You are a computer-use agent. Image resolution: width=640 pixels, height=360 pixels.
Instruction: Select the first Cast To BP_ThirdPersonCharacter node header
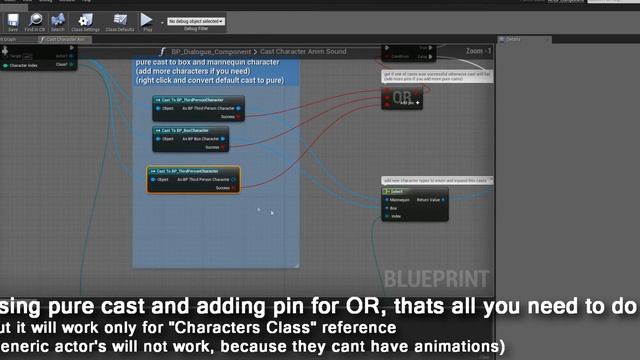198,100
